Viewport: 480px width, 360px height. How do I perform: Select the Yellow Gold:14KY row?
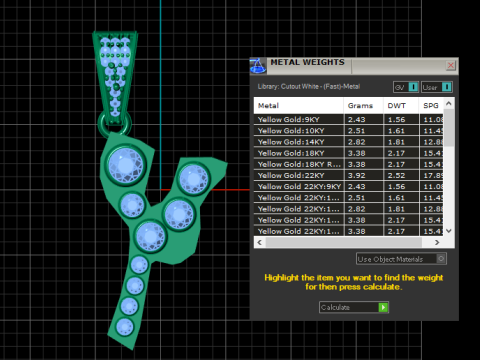point(349,142)
